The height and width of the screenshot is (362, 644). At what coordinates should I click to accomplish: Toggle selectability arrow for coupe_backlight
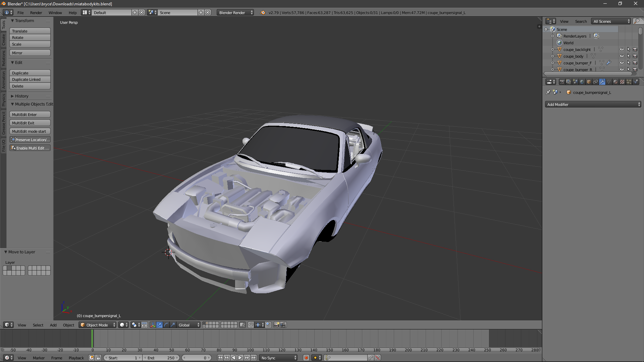tap(629, 49)
